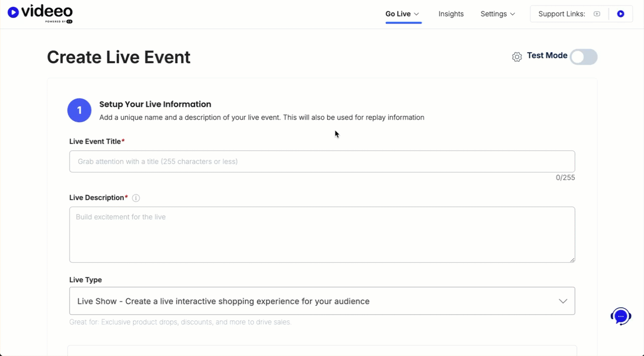Image resolution: width=644 pixels, height=356 pixels.
Task: Go to the Insights tab
Action: pos(451,14)
